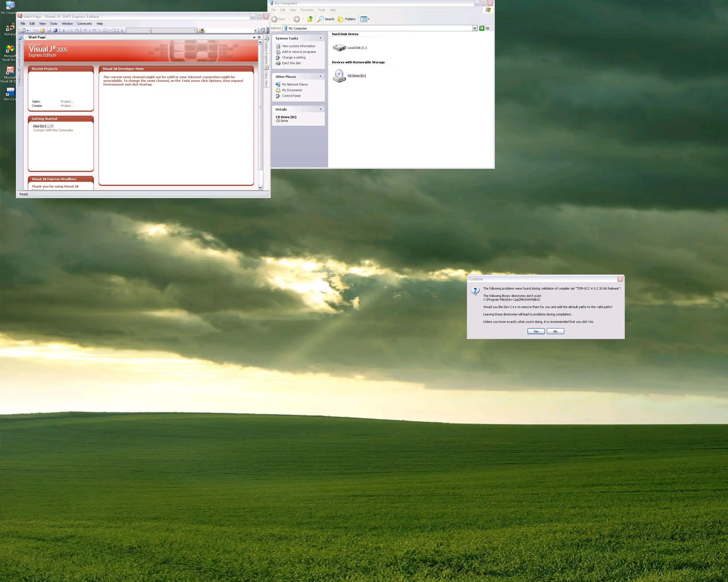Click the New Project toolbar icon

tap(23, 30)
